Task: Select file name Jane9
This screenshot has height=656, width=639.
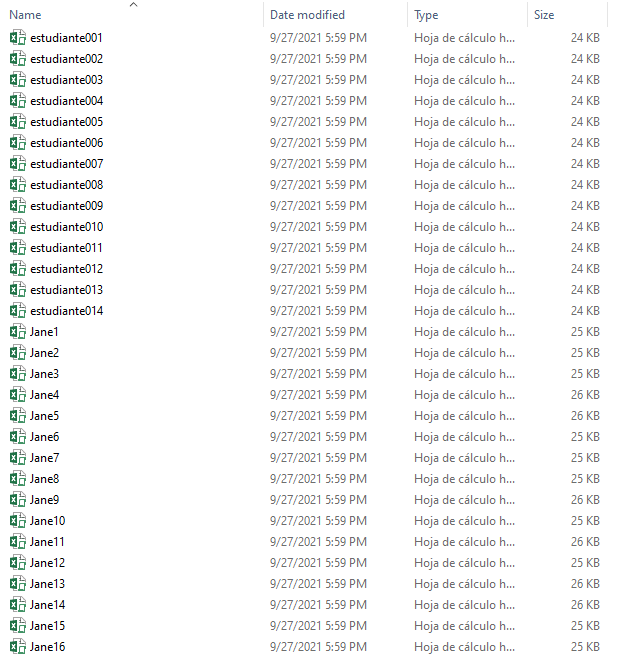Action: pyautogui.click(x=44, y=500)
